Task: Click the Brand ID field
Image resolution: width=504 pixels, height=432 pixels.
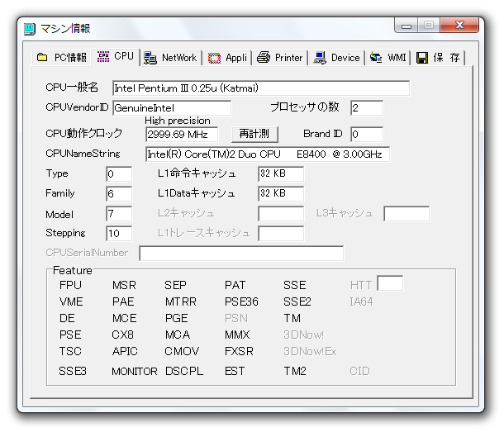Action: (x=367, y=135)
